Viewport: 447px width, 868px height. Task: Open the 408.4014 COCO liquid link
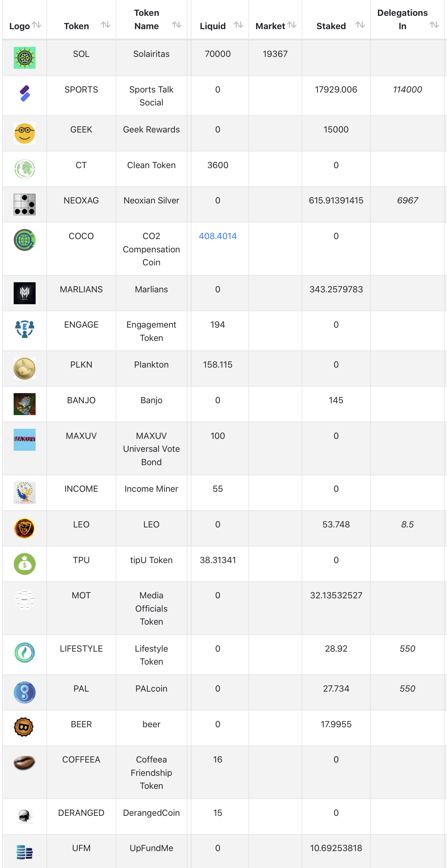pos(218,236)
